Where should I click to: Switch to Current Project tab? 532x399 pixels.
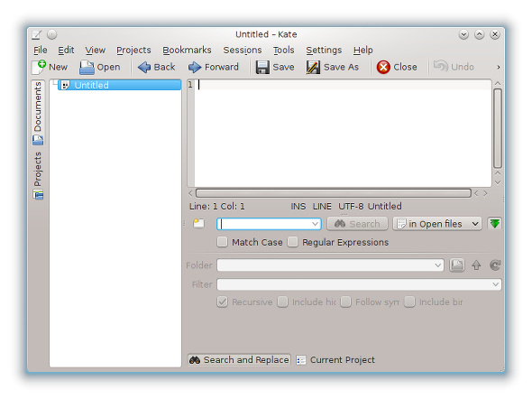[335, 359]
